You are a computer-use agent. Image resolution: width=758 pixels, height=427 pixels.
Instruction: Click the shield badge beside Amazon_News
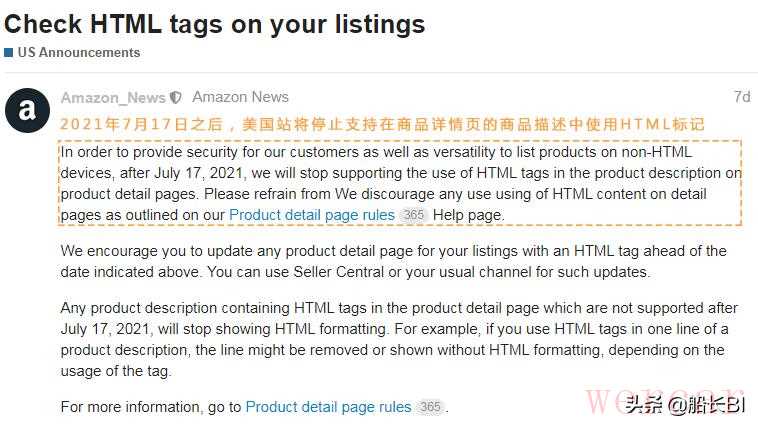coord(176,98)
